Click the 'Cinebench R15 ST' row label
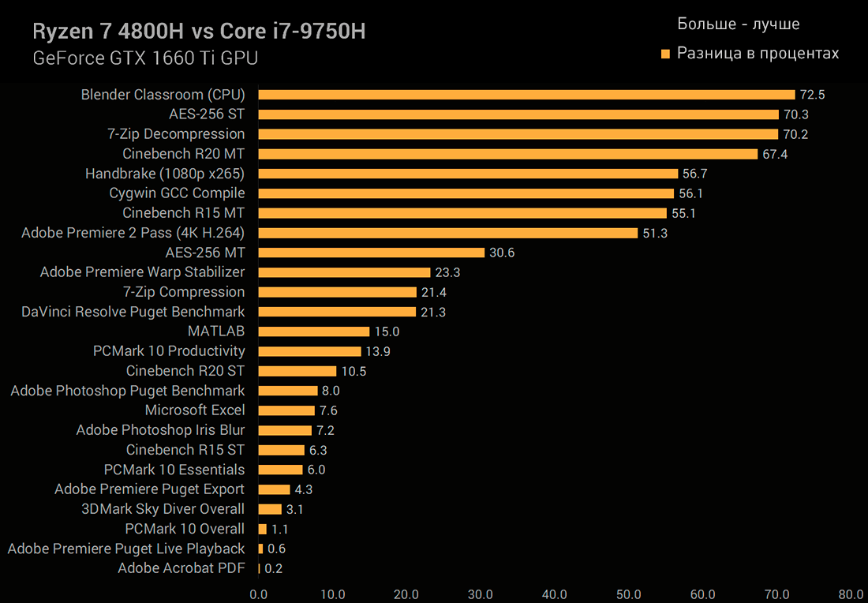The height and width of the screenshot is (603, 868). (x=185, y=450)
